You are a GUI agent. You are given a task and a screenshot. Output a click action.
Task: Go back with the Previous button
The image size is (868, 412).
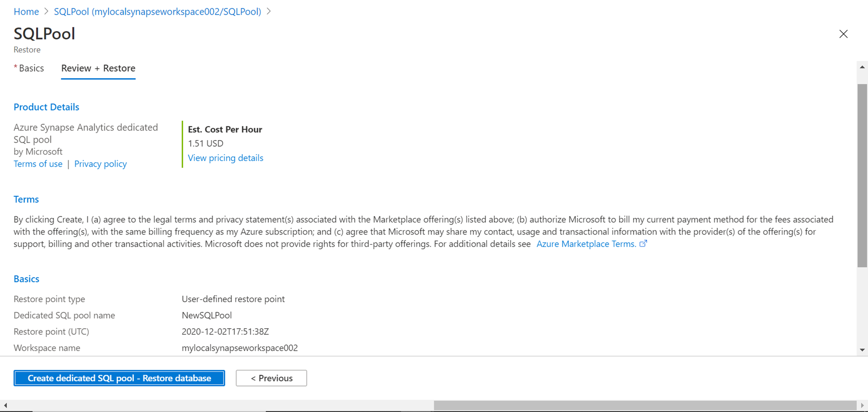click(271, 378)
